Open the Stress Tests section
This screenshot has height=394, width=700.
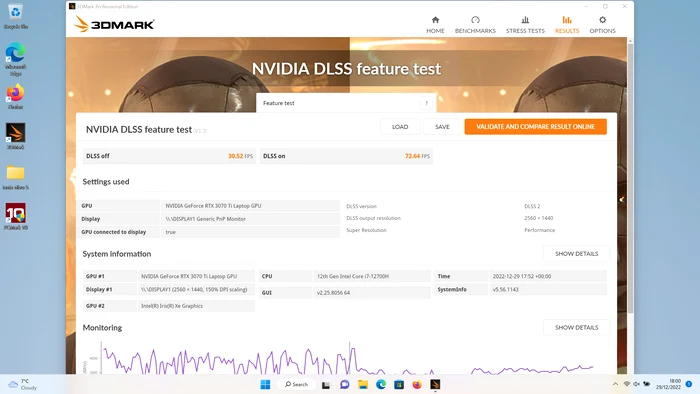[x=525, y=25]
